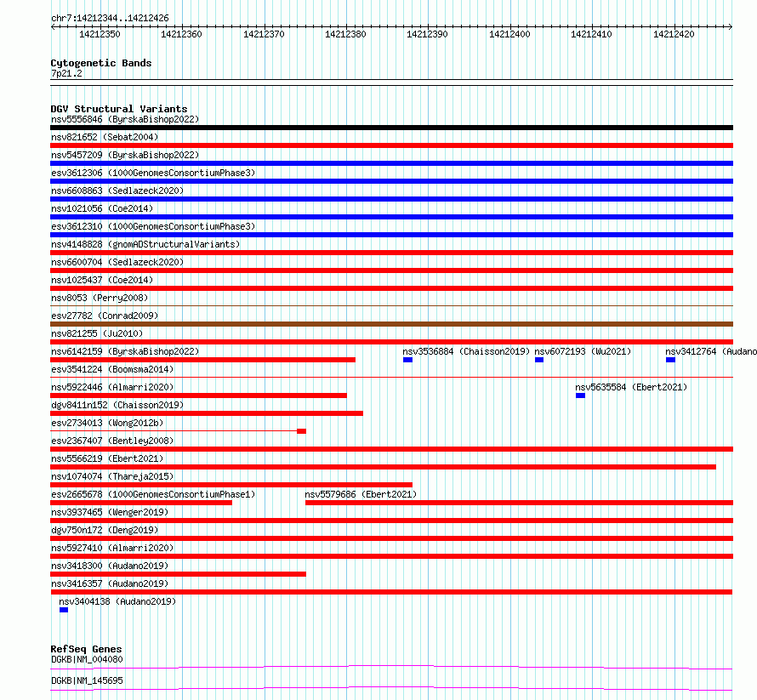The image size is (757, 700).
Task: Click ruler position 14212390
Action: tap(427, 34)
